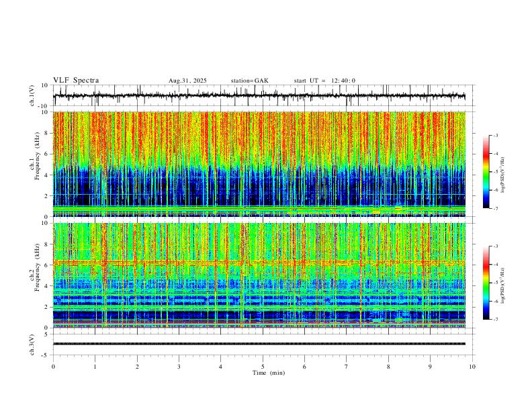Click time-axis tick label "1"
The height and width of the screenshot is (411, 532).
click(x=95, y=367)
